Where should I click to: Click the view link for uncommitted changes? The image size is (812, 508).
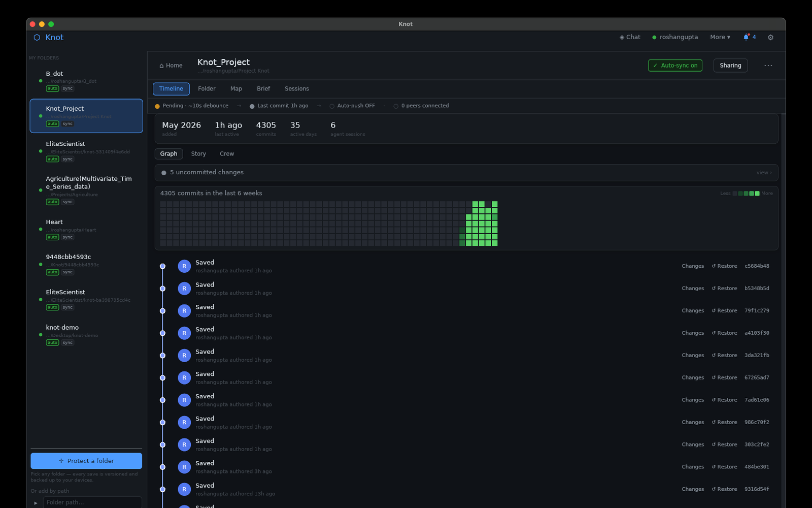[764, 173]
